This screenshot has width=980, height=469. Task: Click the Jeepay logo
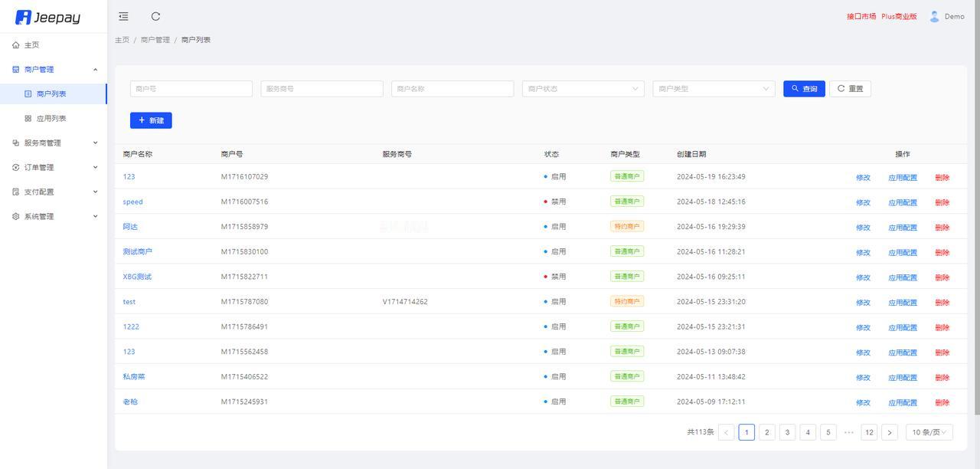47,17
